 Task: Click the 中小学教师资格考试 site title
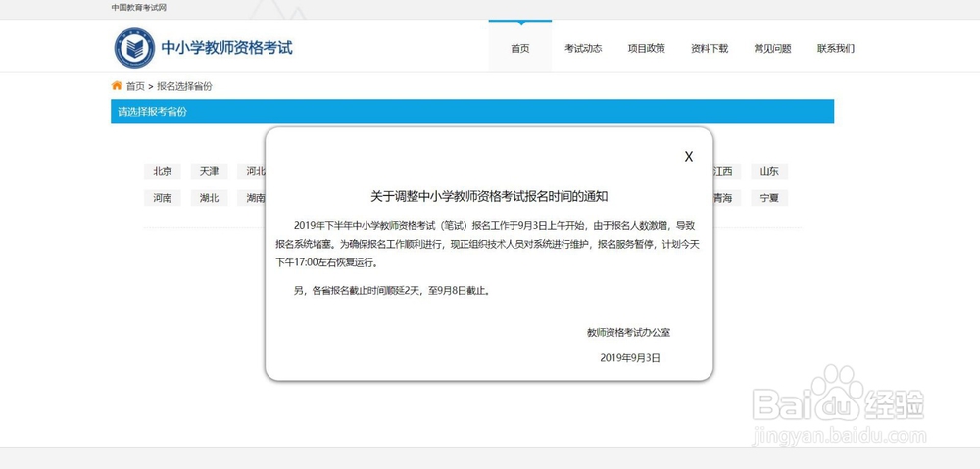[227, 47]
